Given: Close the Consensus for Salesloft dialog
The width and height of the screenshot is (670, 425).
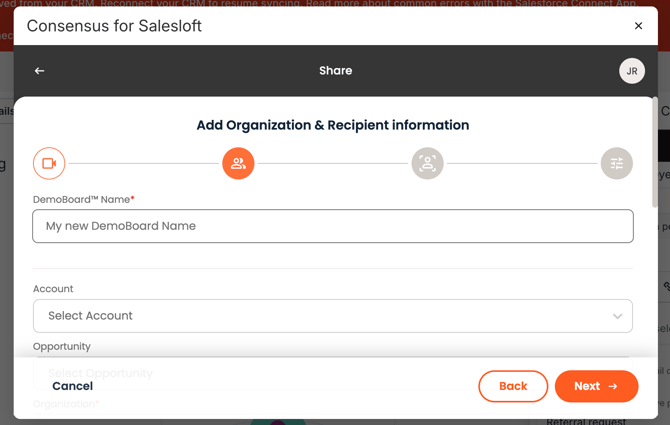Looking at the screenshot, I should pos(638,26).
